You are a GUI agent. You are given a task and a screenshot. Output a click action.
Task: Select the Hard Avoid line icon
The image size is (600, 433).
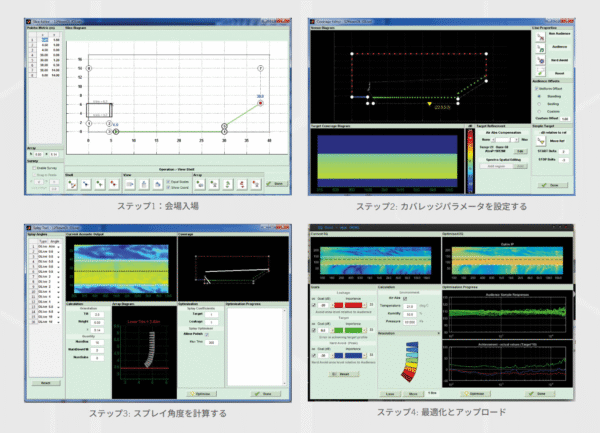coord(540,59)
